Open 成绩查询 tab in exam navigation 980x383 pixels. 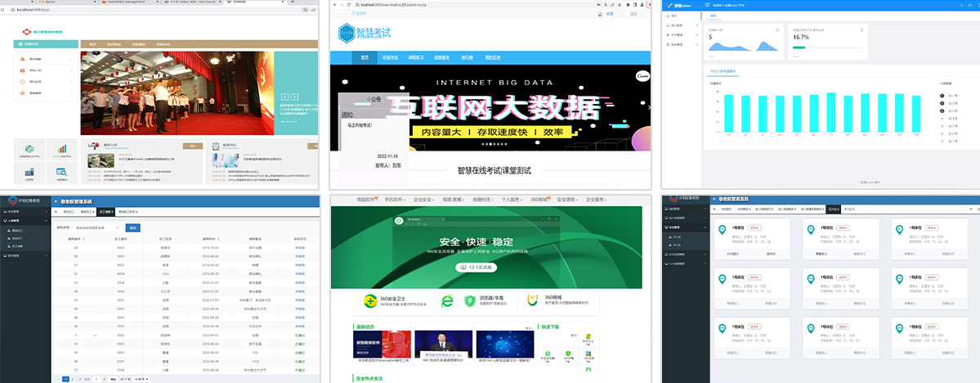coord(441,57)
